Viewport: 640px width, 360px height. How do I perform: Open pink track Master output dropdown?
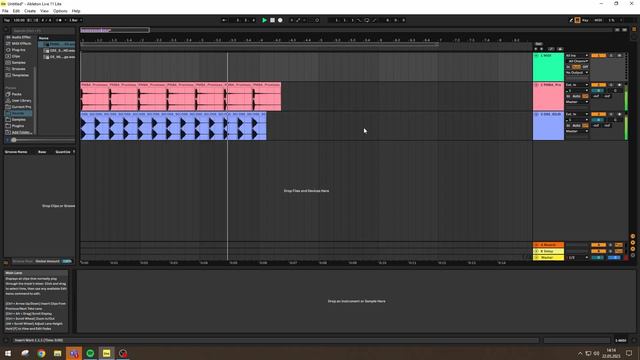tap(577, 102)
